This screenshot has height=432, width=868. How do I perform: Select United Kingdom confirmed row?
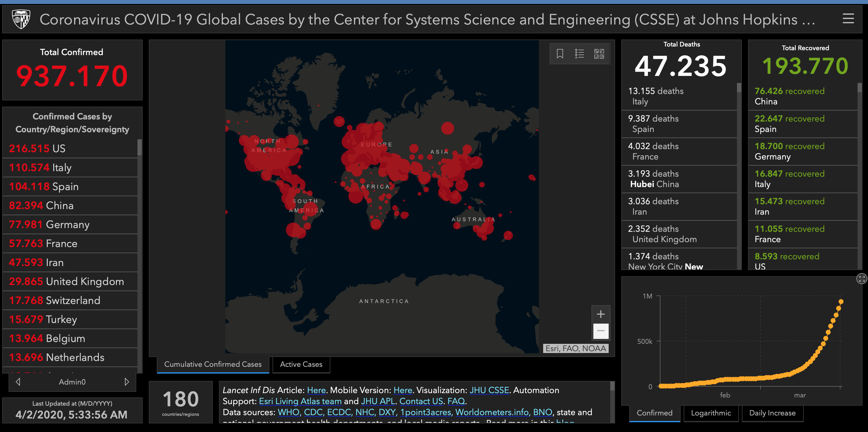point(70,281)
